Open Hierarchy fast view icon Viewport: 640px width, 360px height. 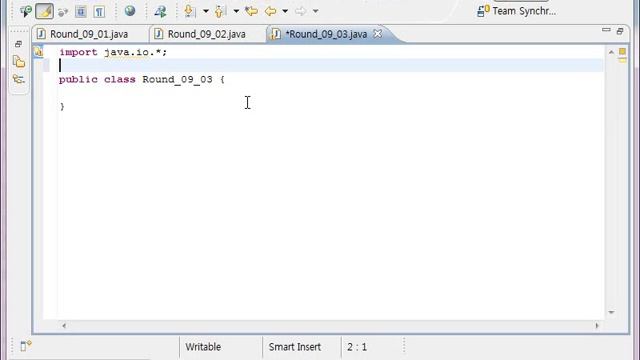[19, 79]
